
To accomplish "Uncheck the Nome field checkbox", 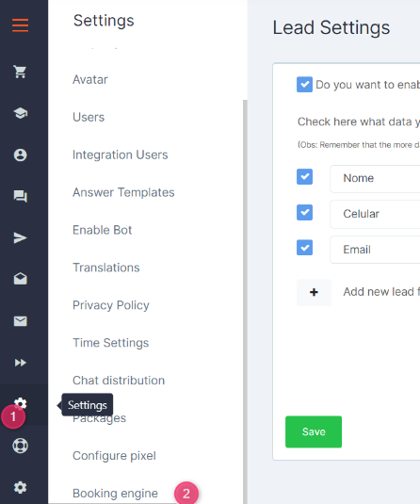I will [x=304, y=176].
